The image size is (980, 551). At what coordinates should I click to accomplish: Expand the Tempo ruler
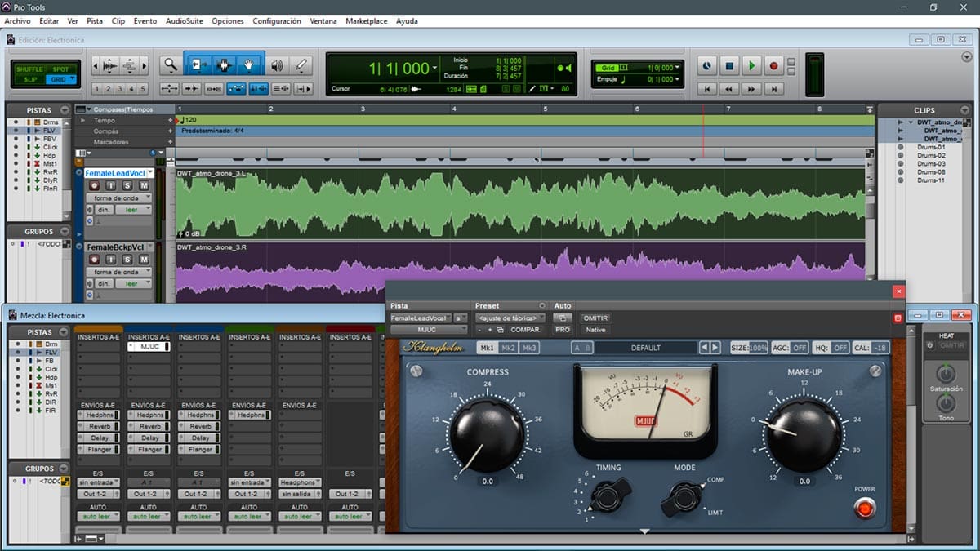[x=82, y=120]
